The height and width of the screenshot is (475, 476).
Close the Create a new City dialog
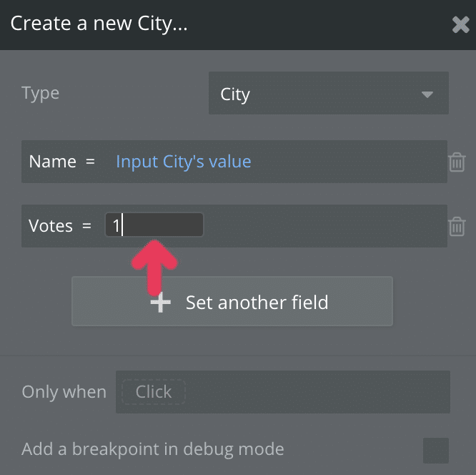[460, 25]
